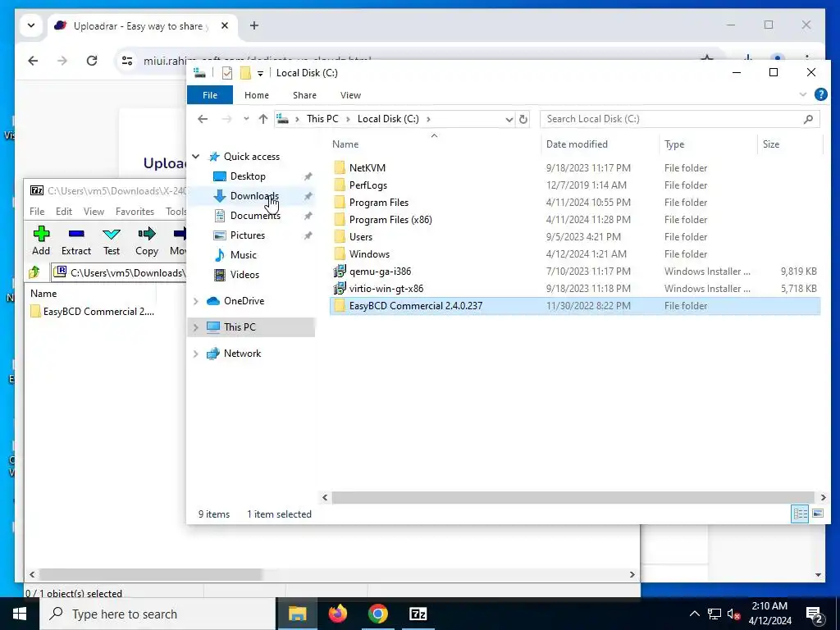Open Customize Quick Access Toolbar dropdown
840x630 pixels.
(260, 73)
